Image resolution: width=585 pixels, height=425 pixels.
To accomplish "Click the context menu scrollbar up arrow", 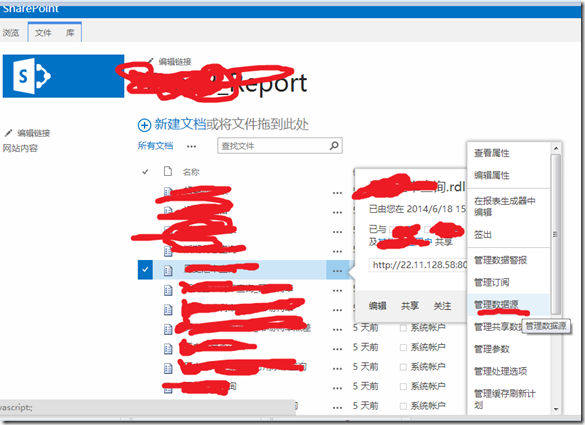I will 556,148.
